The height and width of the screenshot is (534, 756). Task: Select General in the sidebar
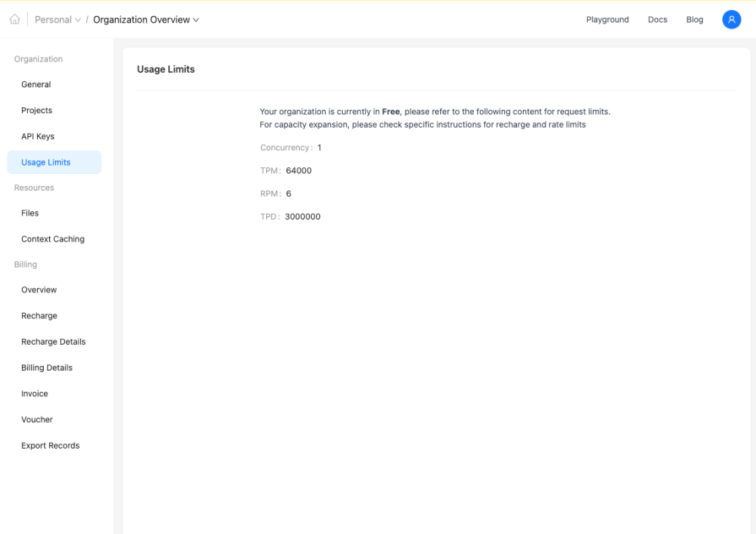(54, 84)
